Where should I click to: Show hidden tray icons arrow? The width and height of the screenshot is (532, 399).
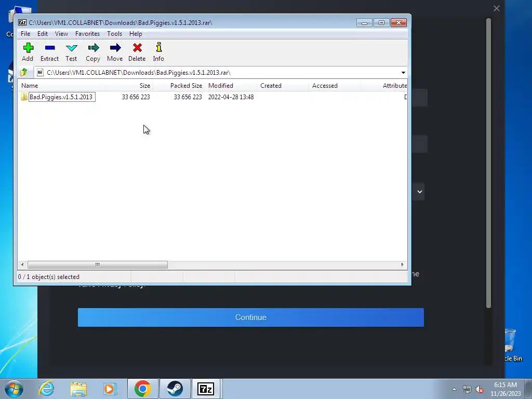[x=454, y=390]
